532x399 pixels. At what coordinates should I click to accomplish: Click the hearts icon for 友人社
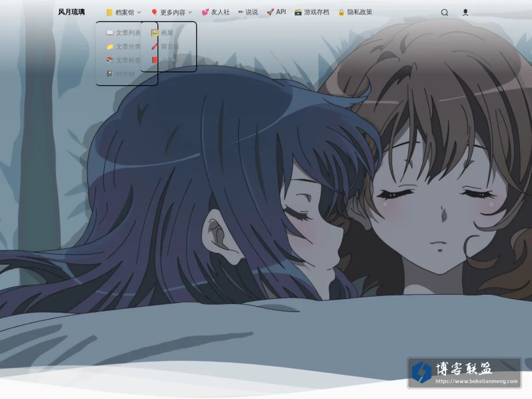[x=205, y=12]
